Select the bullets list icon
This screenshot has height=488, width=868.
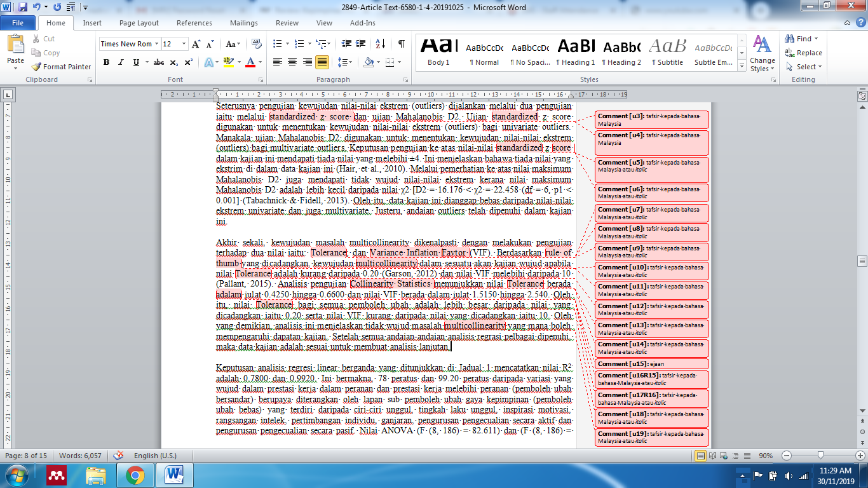pyautogui.click(x=278, y=44)
